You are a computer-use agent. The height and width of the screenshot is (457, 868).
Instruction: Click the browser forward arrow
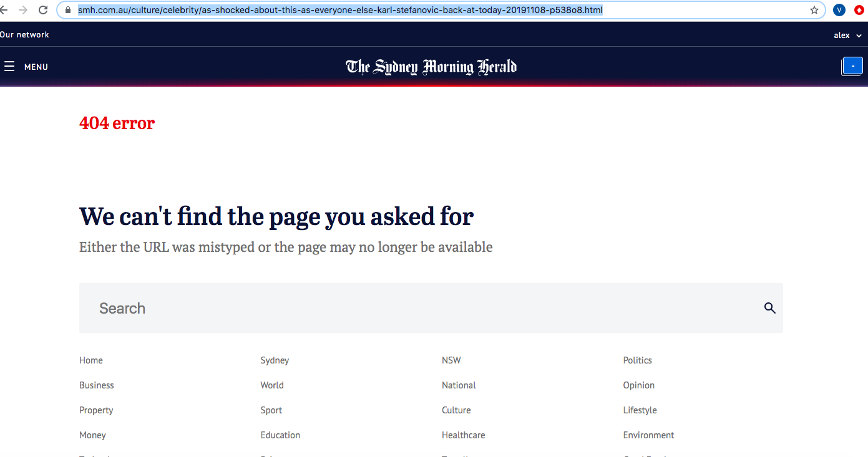23,10
